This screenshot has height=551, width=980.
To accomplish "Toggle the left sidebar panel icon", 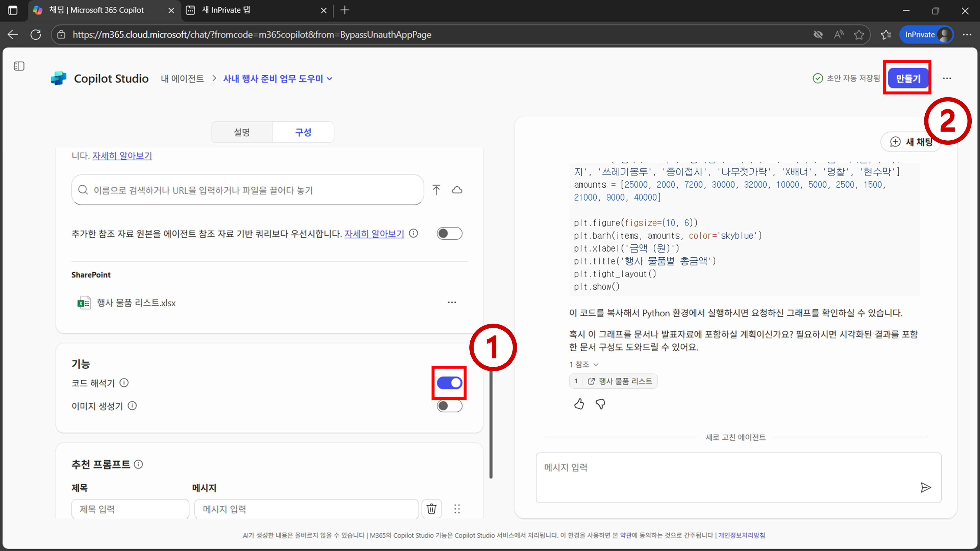I will tap(19, 66).
